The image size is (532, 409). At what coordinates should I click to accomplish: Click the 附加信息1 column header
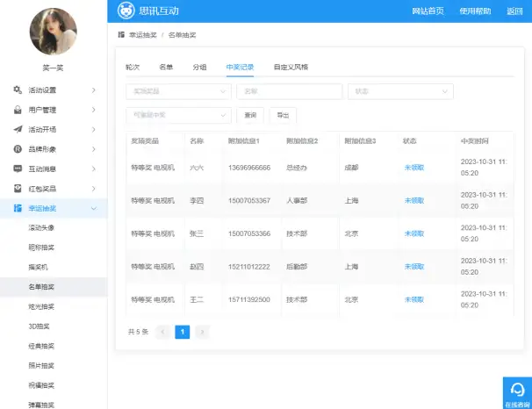pyautogui.click(x=243, y=140)
